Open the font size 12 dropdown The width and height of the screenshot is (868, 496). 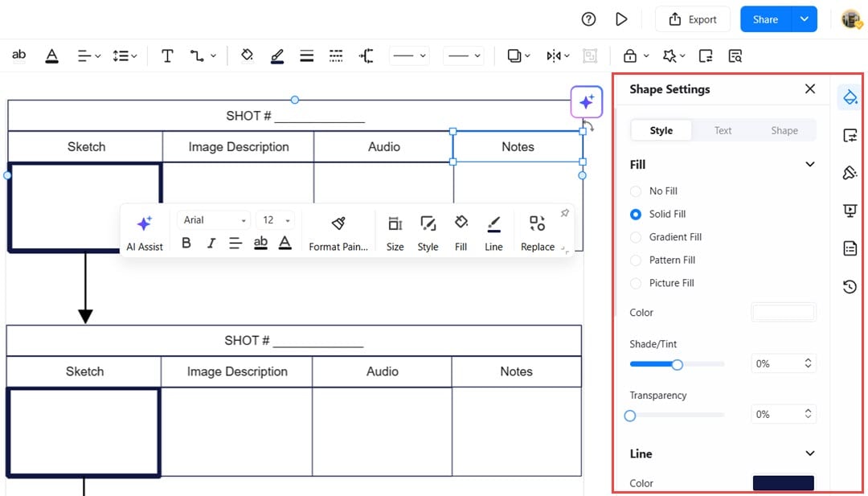click(275, 219)
